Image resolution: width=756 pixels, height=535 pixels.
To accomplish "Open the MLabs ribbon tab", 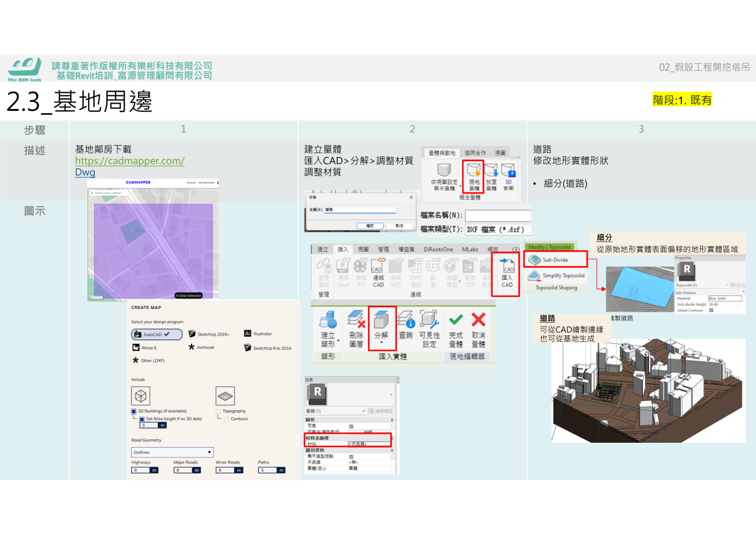I will pyautogui.click(x=470, y=249).
